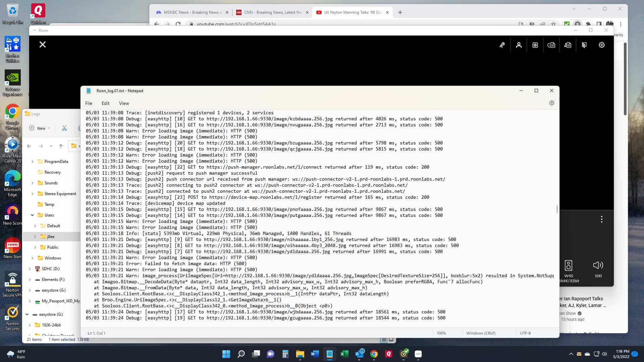The height and width of the screenshot is (362, 644).
Task: Select JRiver Media Center 29 desktop icon
Action: (x=12, y=150)
